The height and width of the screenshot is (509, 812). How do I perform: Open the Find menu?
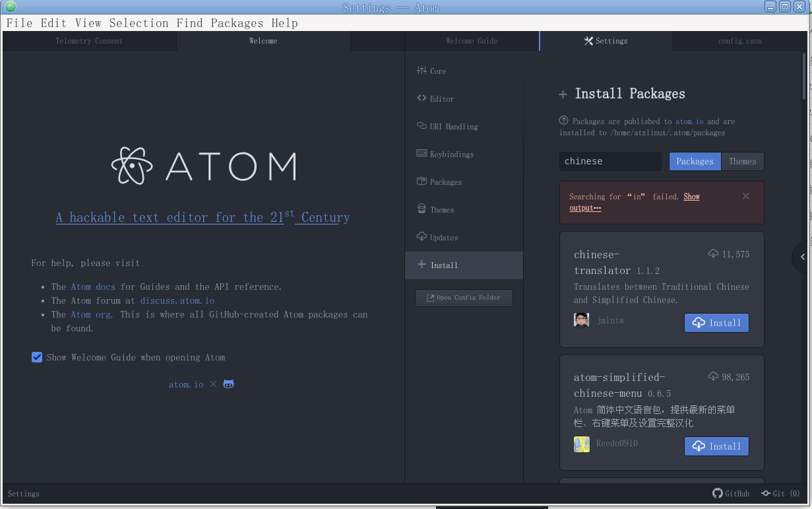(189, 23)
